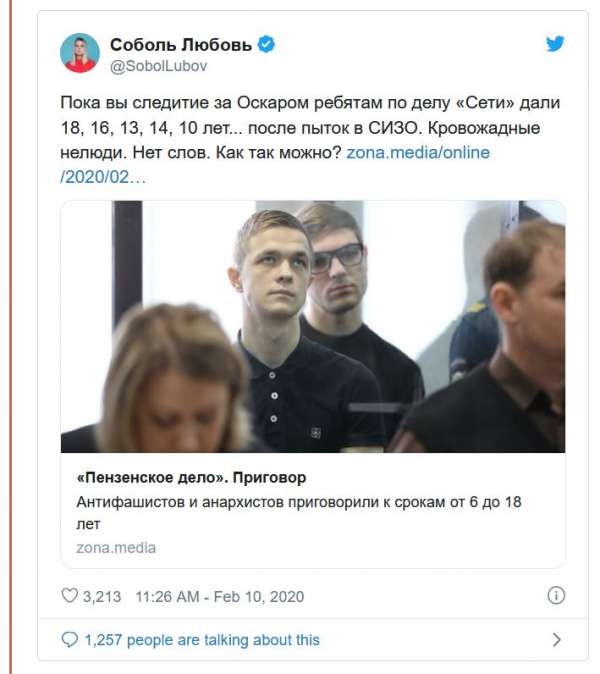Click the tweet body text

310,140
